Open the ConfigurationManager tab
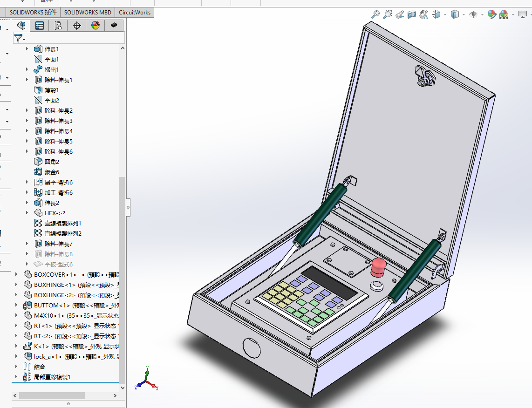Viewport: 532px width, 408px height. 58,26
